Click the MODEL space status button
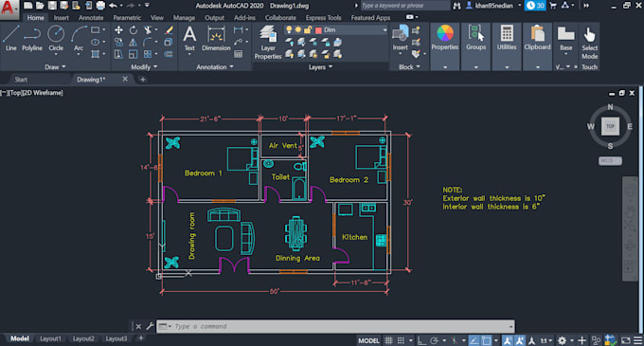The width and height of the screenshot is (644, 346). (x=368, y=340)
